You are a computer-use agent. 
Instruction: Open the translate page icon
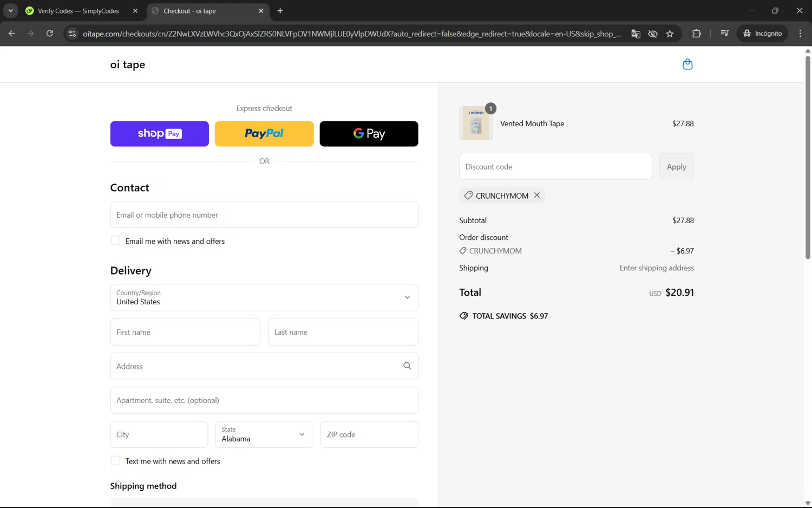pos(636,34)
